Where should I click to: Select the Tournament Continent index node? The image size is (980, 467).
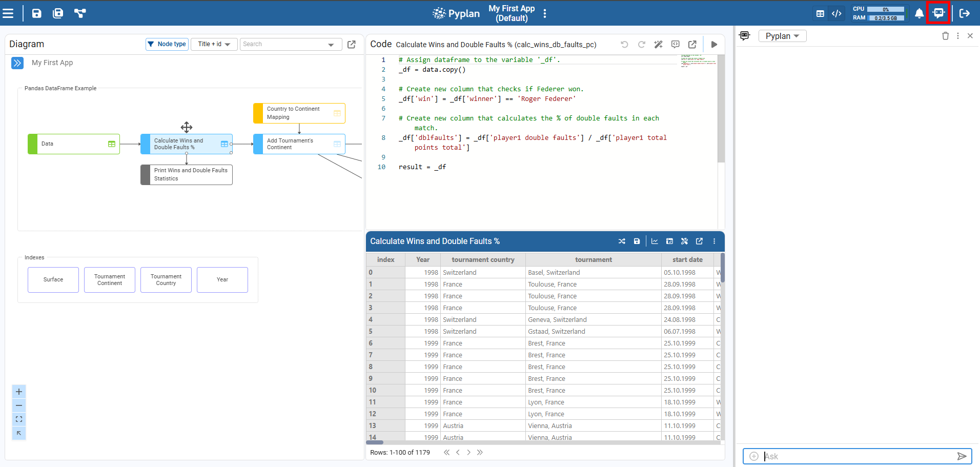point(110,280)
